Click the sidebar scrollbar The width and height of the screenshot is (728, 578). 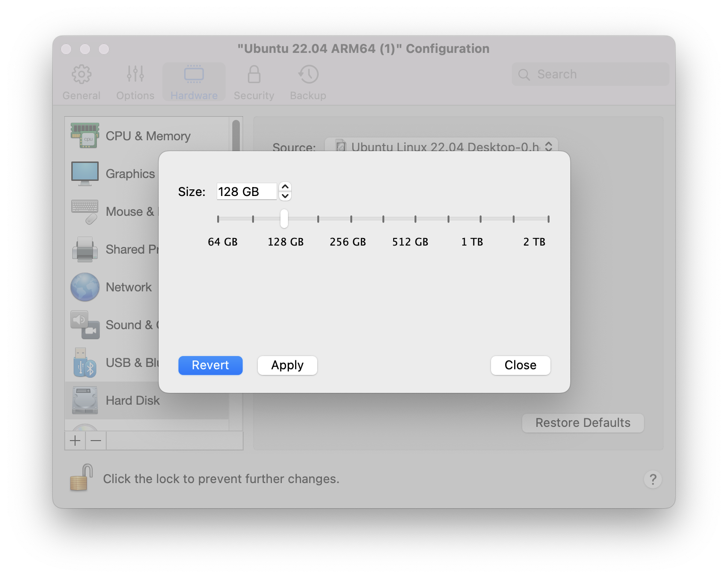(236, 137)
